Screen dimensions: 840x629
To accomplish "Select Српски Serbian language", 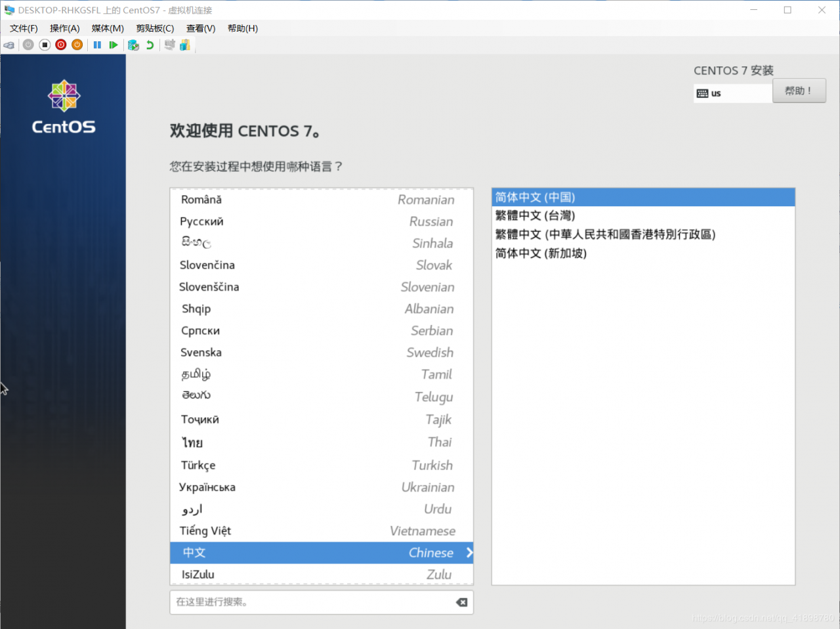I will pyautogui.click(x=322, y=330).
